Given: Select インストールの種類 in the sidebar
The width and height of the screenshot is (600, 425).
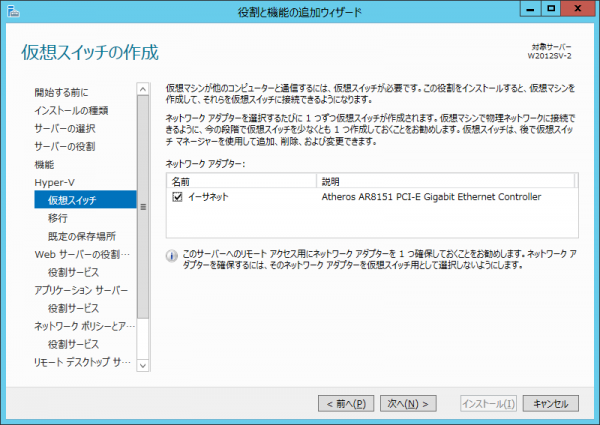Looking at the screenshot, I should pyautogui.click(x=71, y=109).
